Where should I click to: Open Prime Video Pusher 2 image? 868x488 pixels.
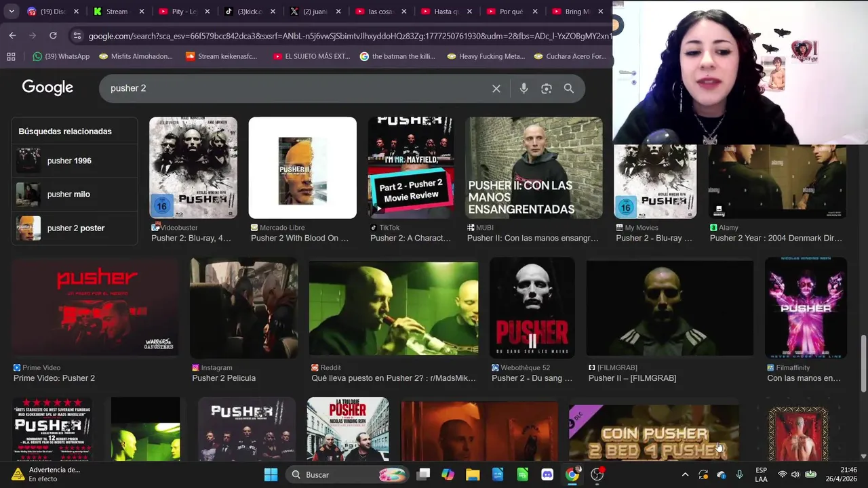coord(95,307)
